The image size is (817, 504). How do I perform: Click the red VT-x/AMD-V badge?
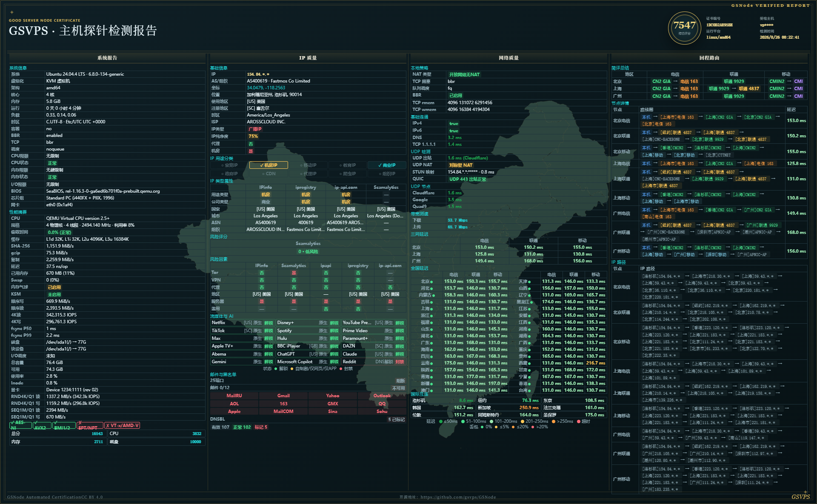pos(122,425)
